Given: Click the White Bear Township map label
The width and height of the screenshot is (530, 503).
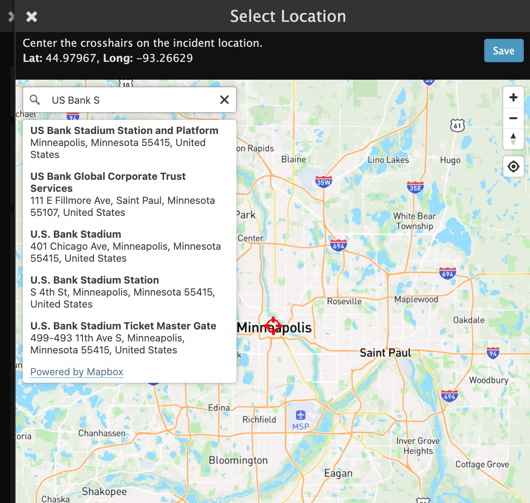Looking at the screenshot, I should point(414,221).
